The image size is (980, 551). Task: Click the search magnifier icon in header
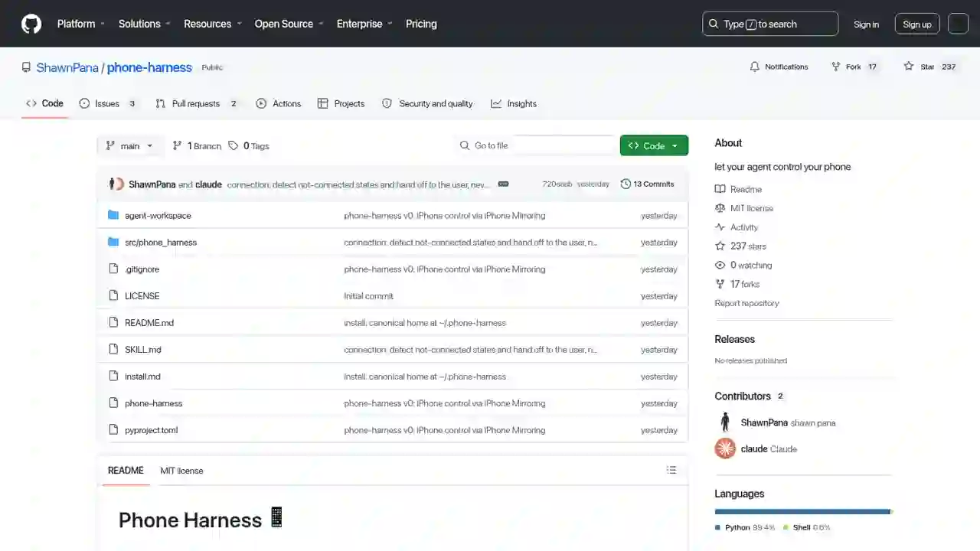714,24
